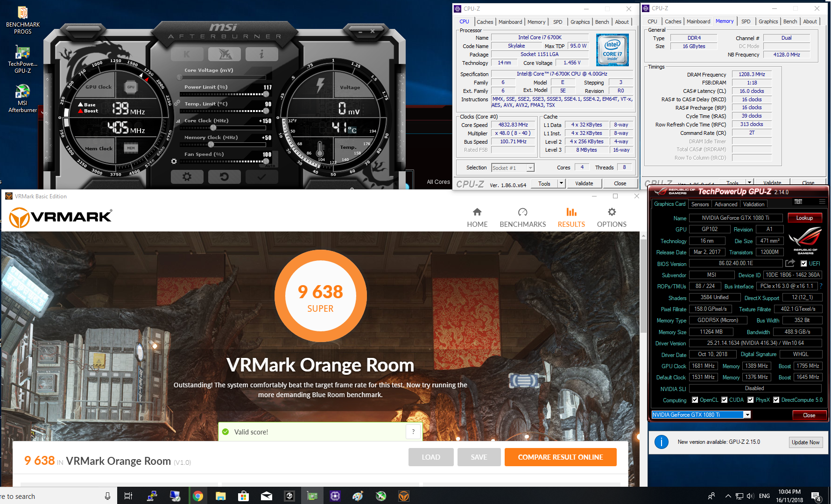Open the Afterburner information i button
The image size is (831, 504).
(262, 55)
